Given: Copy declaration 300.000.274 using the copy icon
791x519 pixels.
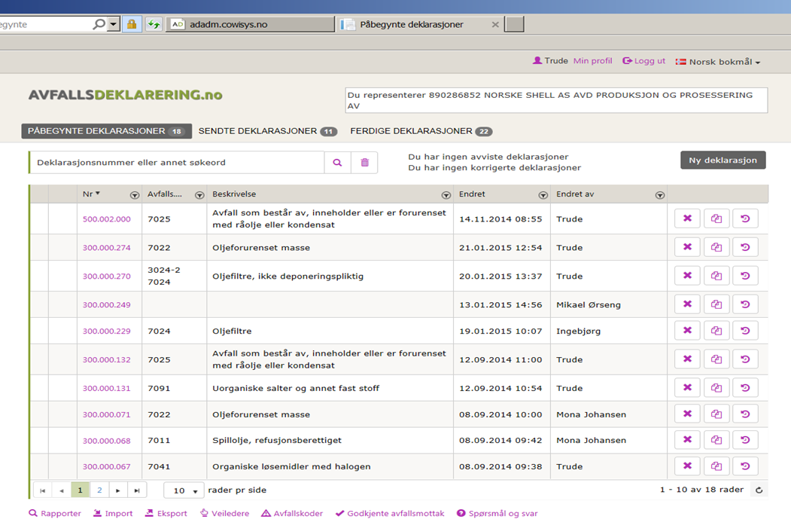Looking at the screenshot, I should point(716,248).
